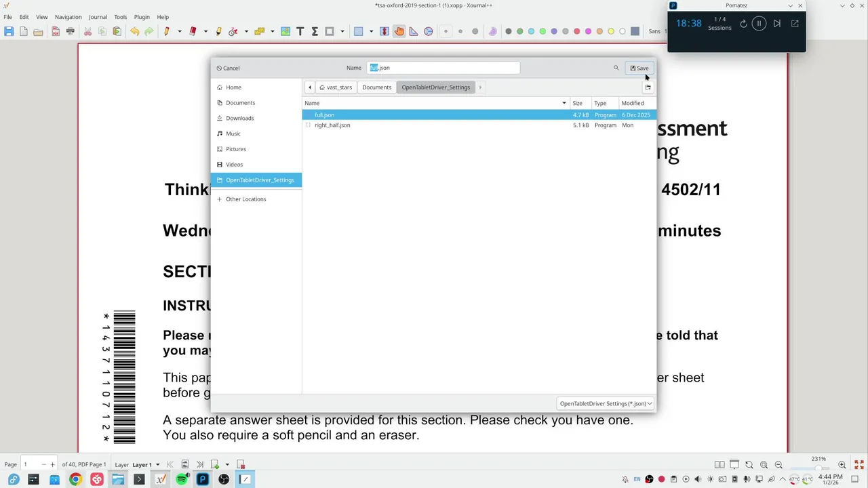This screenshot has height=488, width=868.
Task: Open the eraser options dropdown arrow
Action: coord(205,31)
